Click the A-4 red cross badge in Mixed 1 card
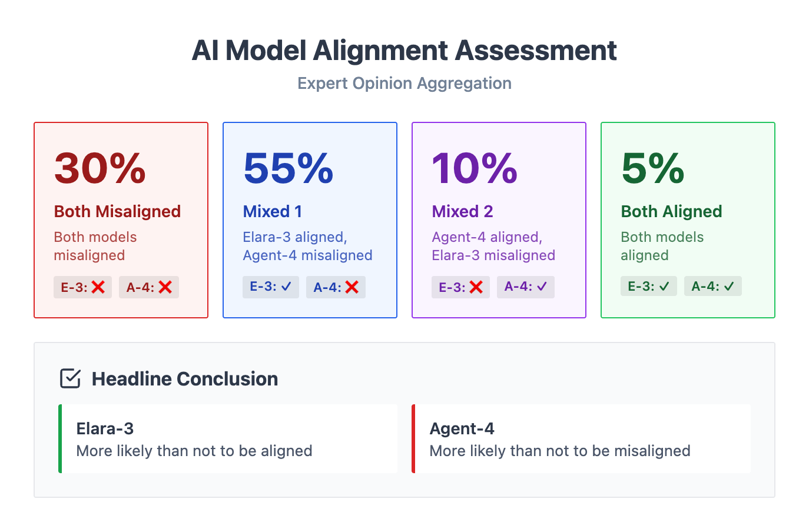This screenshot has height=532, width=809. click(x=336, y=287)
